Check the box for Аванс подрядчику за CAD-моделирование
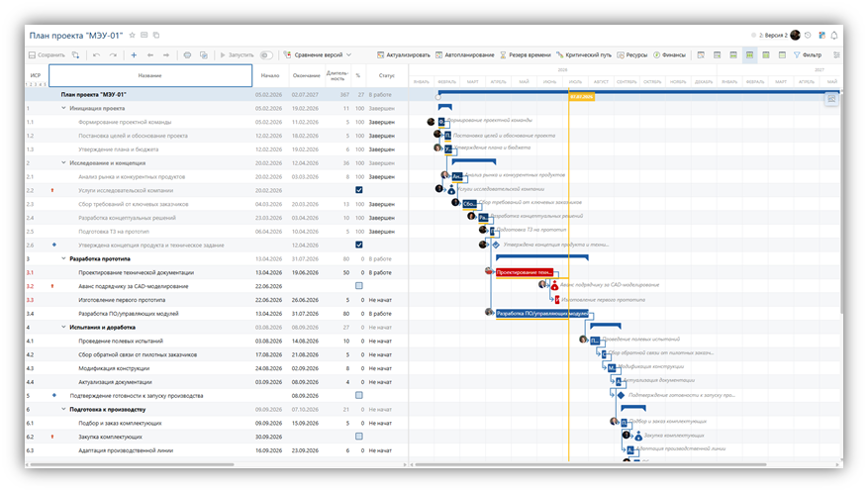 tap(358, 286)
